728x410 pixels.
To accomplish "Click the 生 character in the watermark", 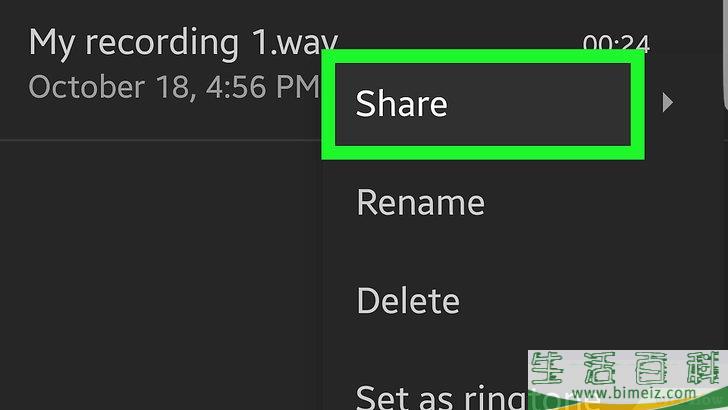I will click(547, 368).
